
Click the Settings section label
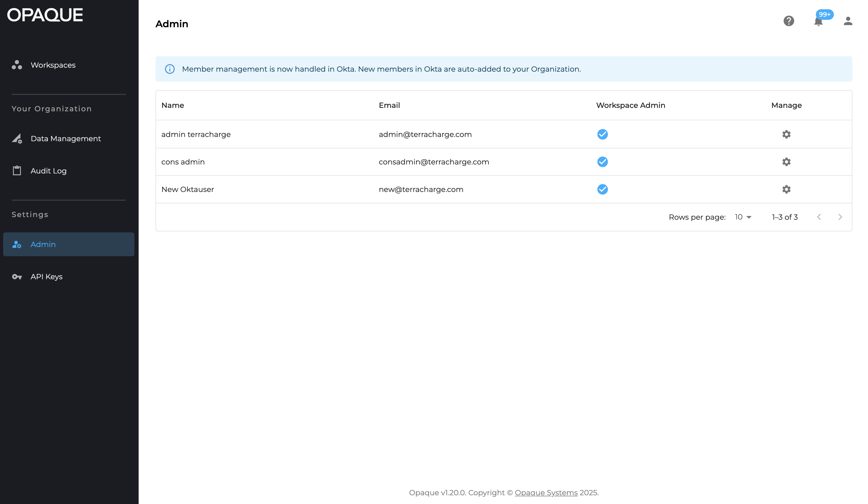tap(30, 214)
